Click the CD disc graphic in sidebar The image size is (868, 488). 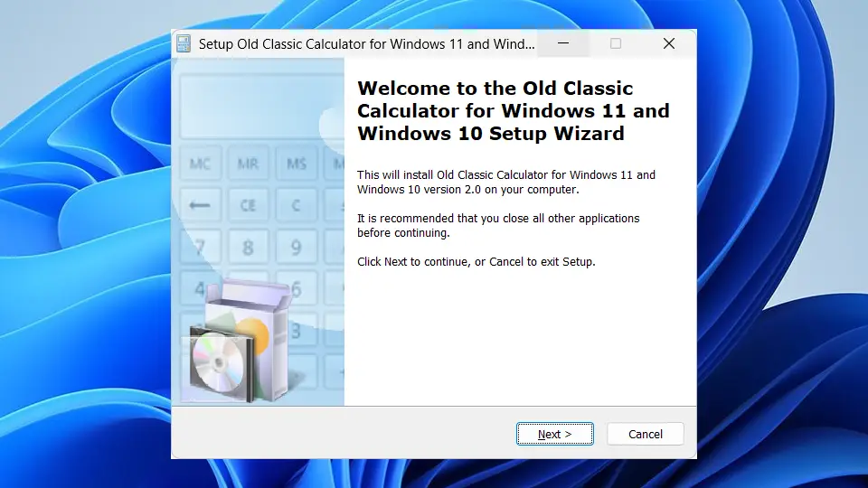tap(218, 362)
